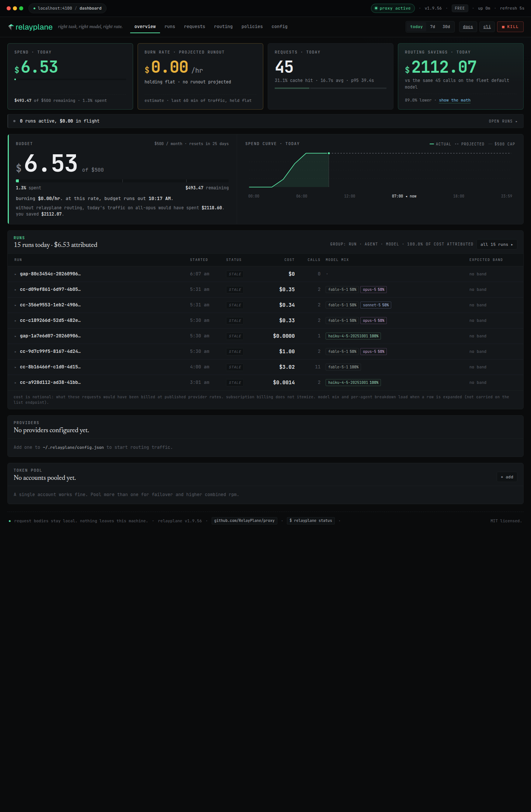
Task: Click the red KILL button
Action: pyautogui.click(x=510, y=27)
